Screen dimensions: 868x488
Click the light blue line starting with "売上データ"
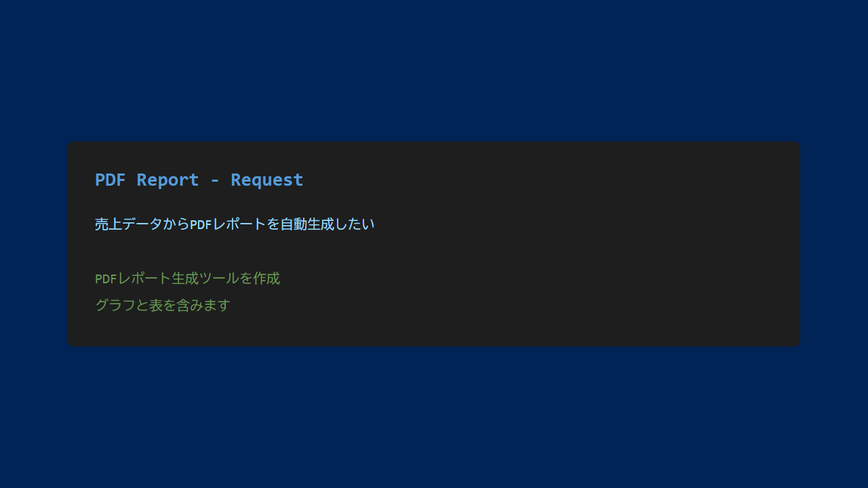[x=234, y=224]
